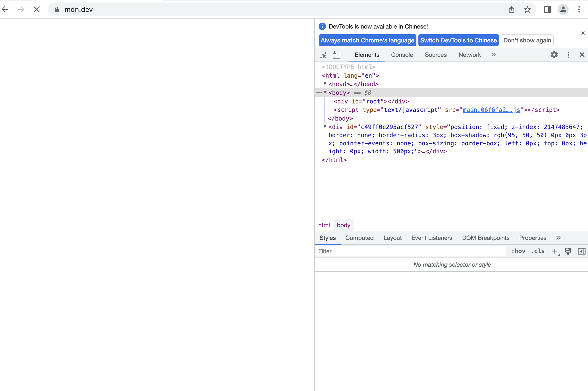The width and height of the screenshot is (588, 391).
Task: Toggle the device toolbar
Action: tap(336, 55)
